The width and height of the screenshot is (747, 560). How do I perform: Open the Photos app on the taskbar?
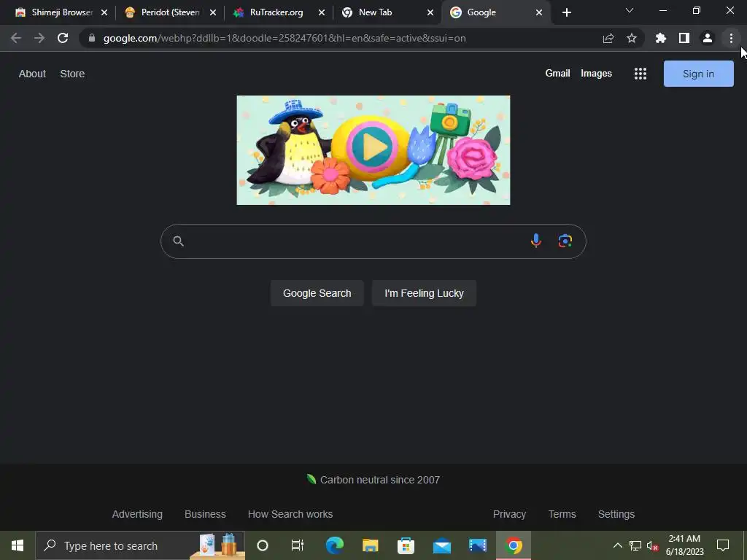[478, 545]
